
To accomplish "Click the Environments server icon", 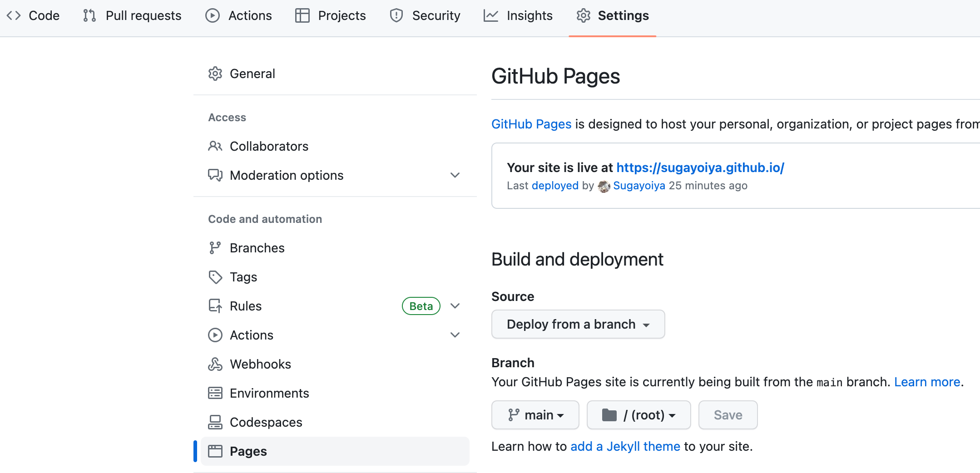I will [x=215, y=393].
